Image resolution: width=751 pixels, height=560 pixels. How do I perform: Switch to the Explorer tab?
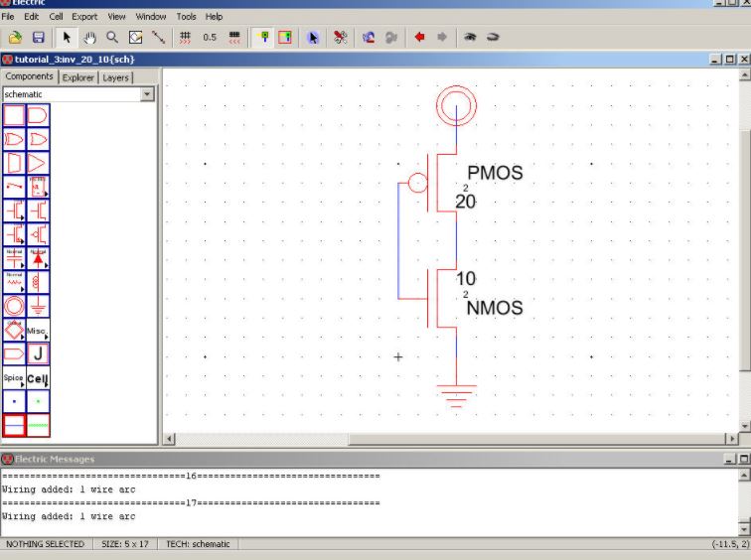pos(78,77)
